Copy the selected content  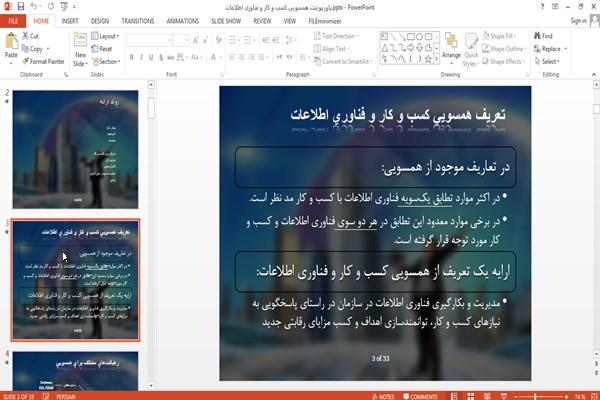(x=33, y=49)
